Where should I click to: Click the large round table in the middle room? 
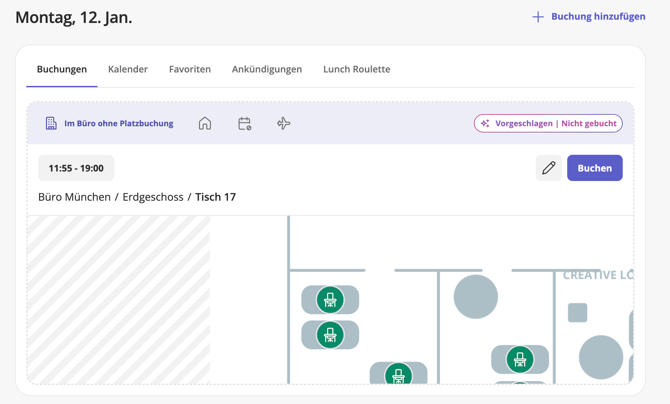(476, 297)
